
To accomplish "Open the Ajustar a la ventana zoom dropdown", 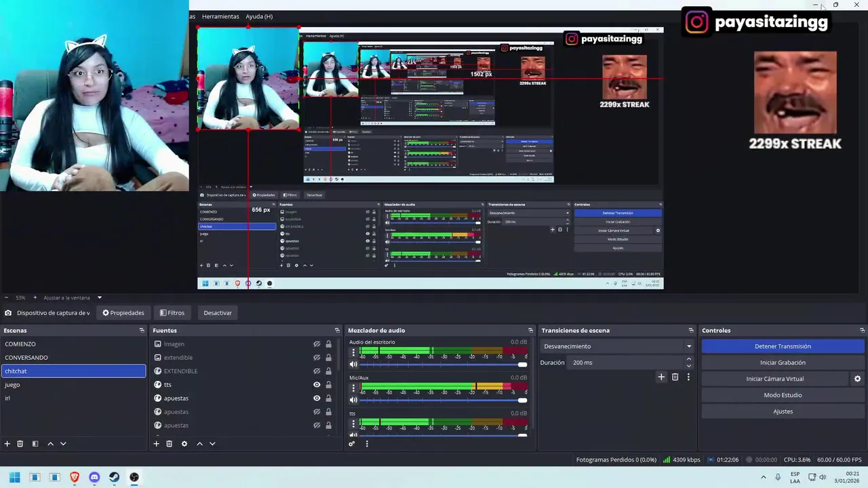I will pyautogui.click(x=73, y=298).
